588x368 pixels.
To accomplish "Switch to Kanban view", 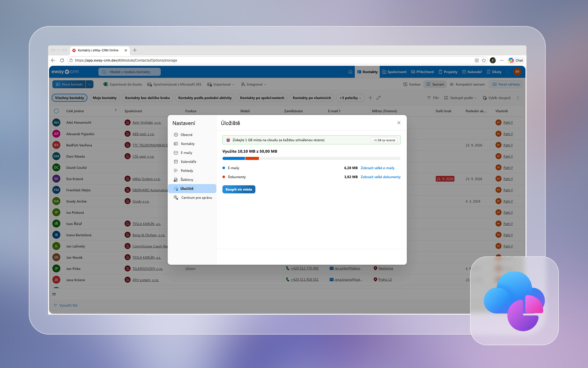I will coord(412,84).
